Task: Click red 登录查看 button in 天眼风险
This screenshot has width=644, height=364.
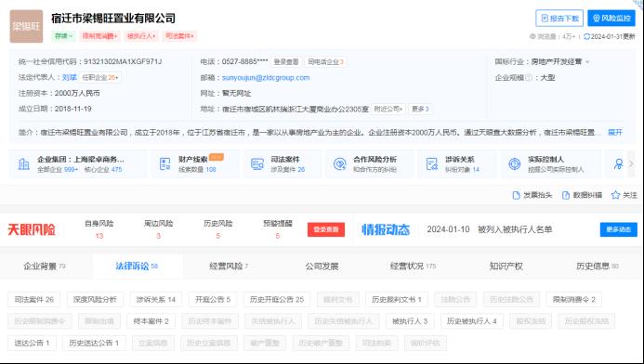Action: (326, 229)
